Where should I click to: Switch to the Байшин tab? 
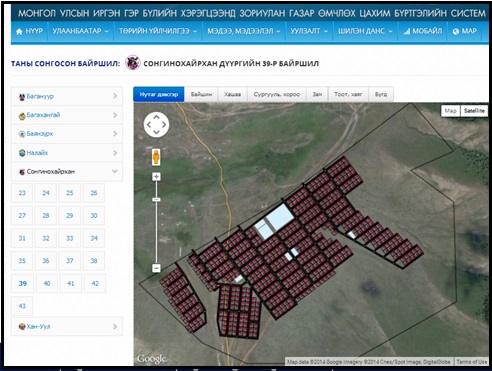coord(201,94)
